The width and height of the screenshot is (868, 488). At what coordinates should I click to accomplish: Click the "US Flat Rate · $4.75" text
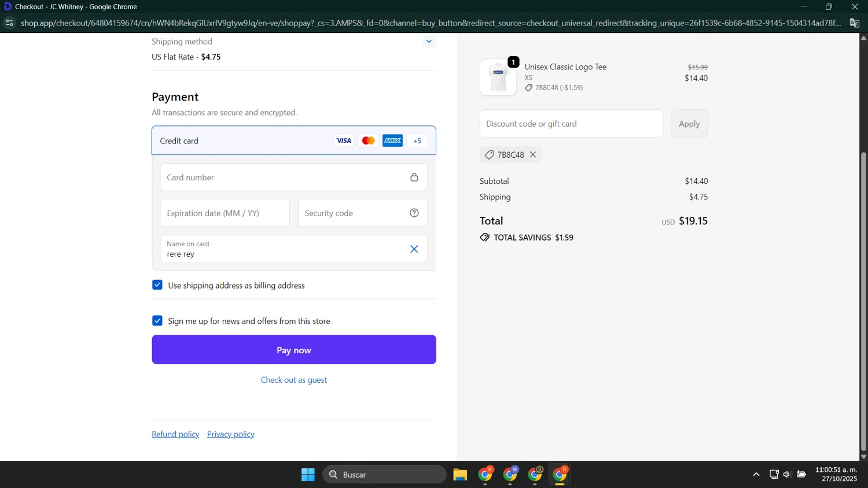point(186,57)
